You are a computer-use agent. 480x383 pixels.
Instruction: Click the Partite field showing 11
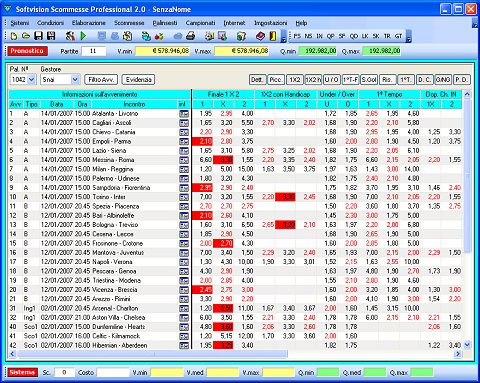94,51
